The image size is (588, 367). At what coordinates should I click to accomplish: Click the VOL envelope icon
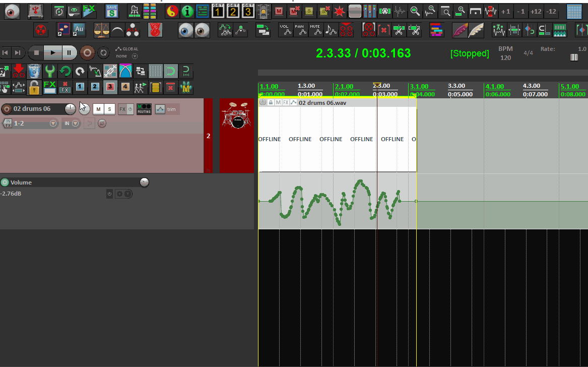click(x=285, y=30)
